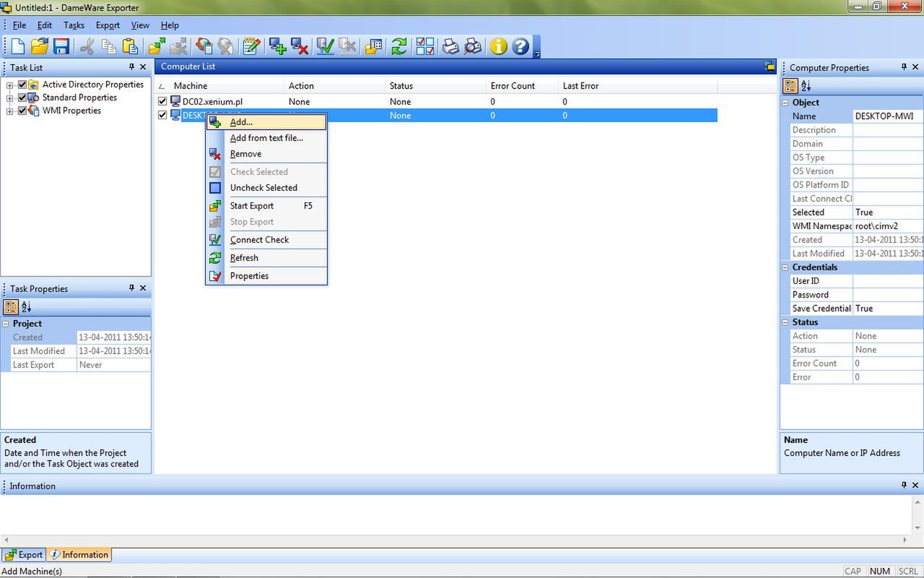Click the Start Export toolbar icon

(157, 46)
